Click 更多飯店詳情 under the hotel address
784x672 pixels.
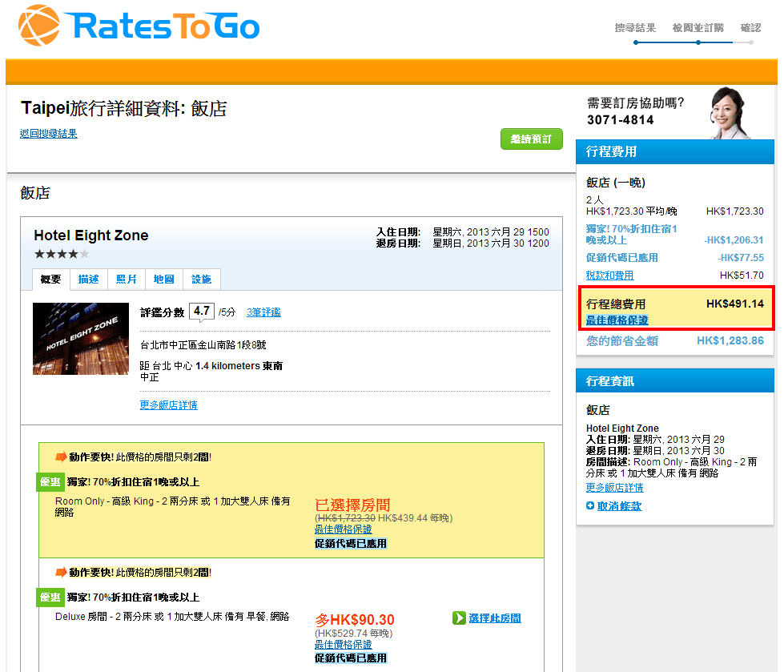pyautogui.click(x=168, y=405)
